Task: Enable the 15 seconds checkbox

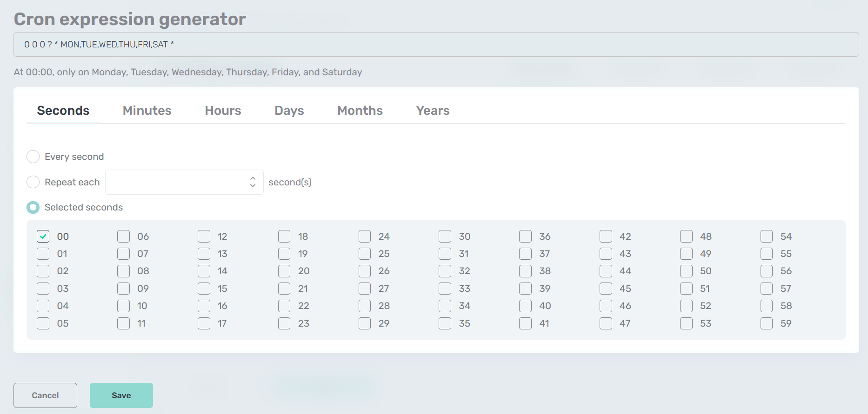Action: pos(204,289)
